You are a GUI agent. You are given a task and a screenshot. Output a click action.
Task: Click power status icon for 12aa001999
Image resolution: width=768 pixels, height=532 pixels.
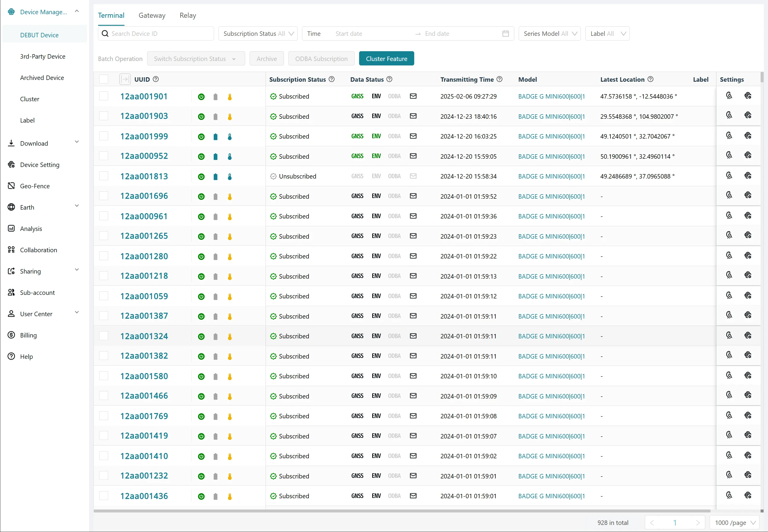tap(201, 137)
